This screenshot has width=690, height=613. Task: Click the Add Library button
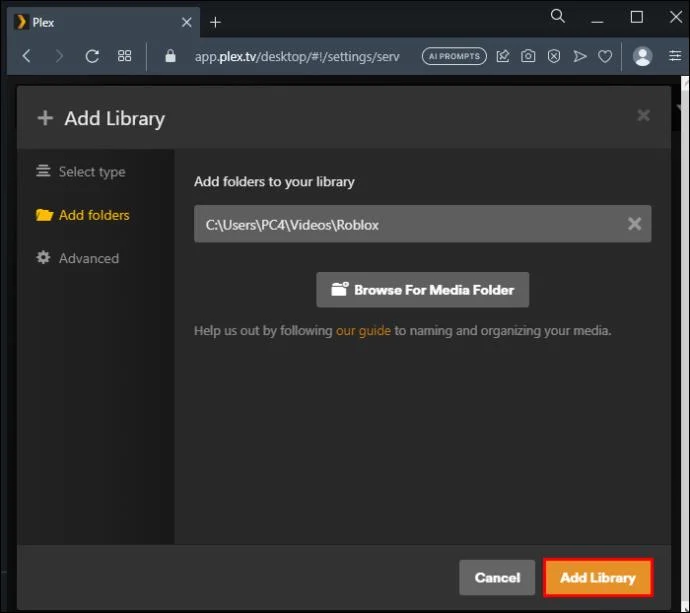tap(598, 577)
